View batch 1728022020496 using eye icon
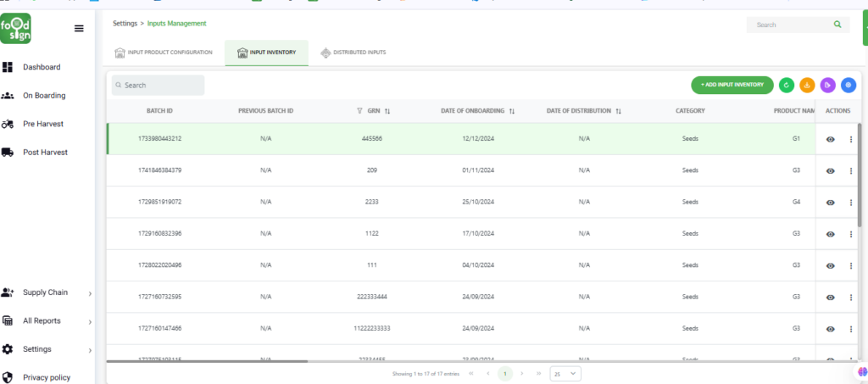 point(830,265)
